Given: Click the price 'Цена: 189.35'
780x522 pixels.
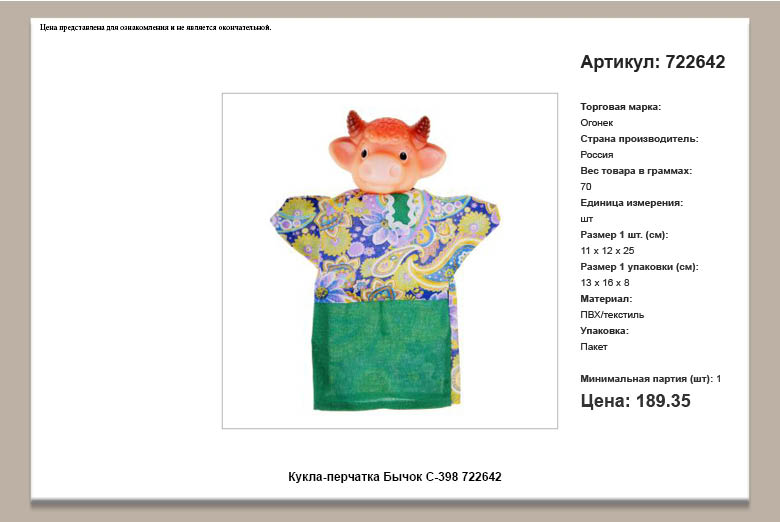Looking at the screenshot, I should tap(635, 401).
